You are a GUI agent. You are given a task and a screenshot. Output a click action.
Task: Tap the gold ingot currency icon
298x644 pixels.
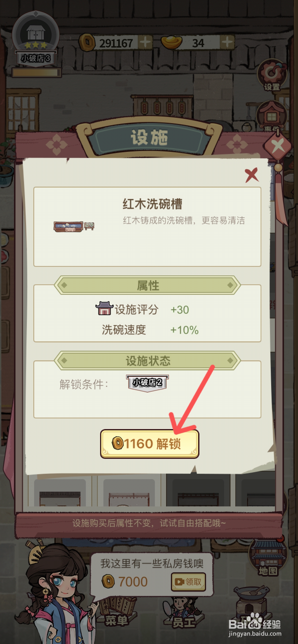click(x=171, y=42)
